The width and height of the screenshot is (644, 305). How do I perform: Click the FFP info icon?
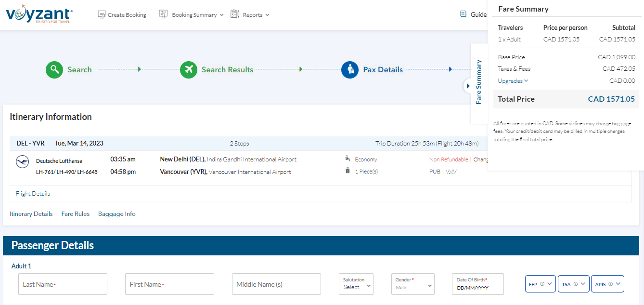click(542, 284)
